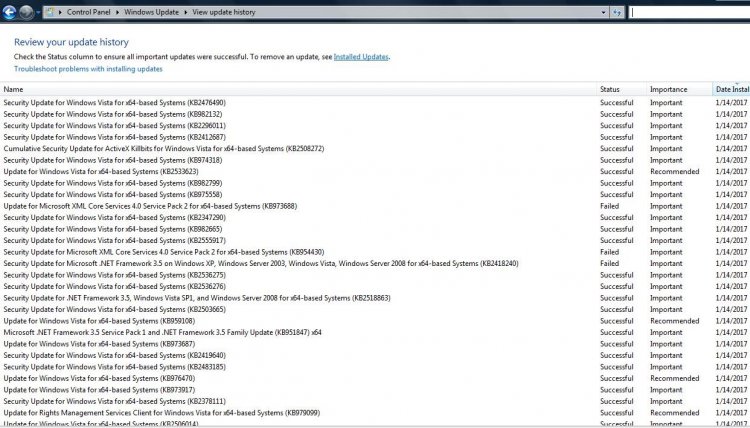750x428 pixels.
Task: Click Successful status for KB2476490
Action: 617,102
